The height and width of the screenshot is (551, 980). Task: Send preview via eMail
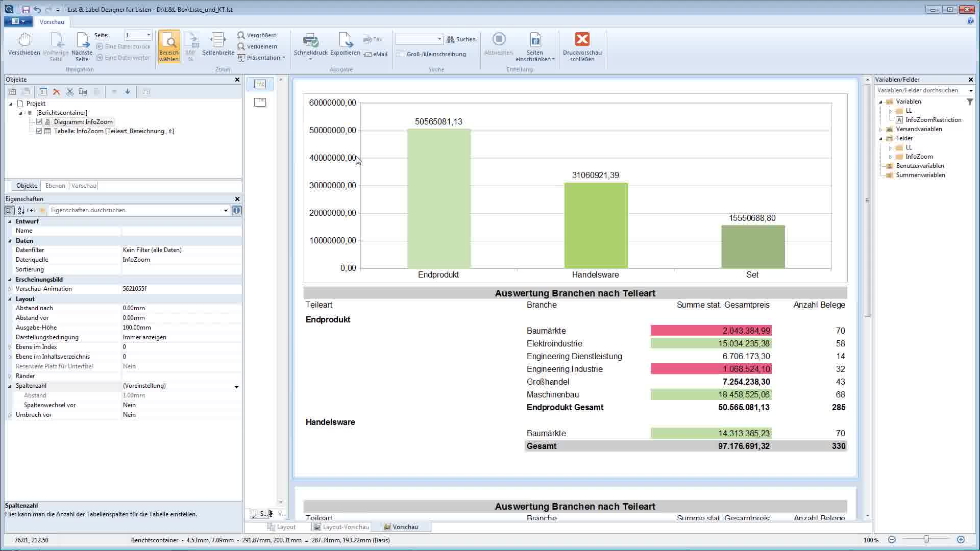376,54
